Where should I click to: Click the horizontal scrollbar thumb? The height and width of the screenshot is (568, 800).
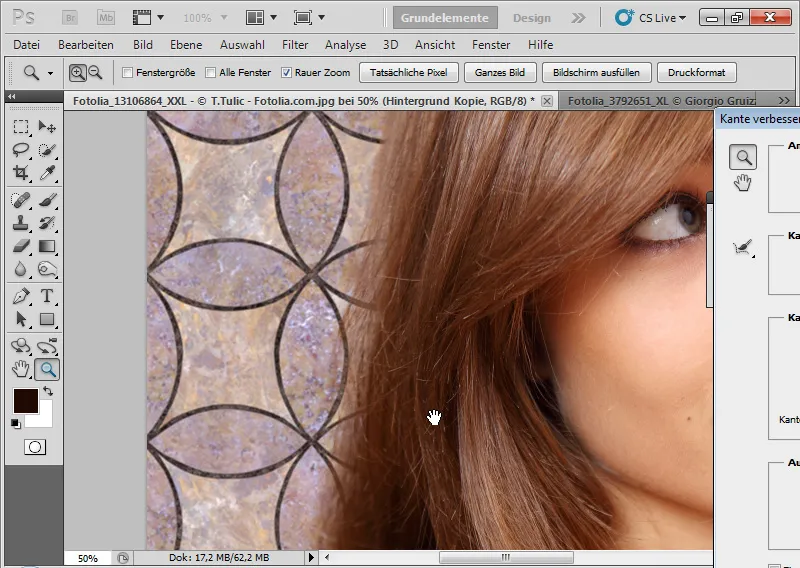(506, 557)
